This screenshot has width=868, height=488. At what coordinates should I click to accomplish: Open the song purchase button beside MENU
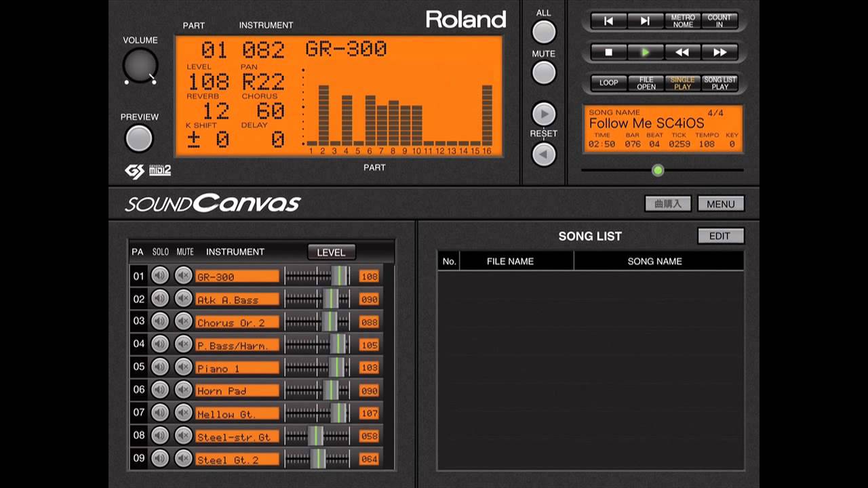coord(667,203)
